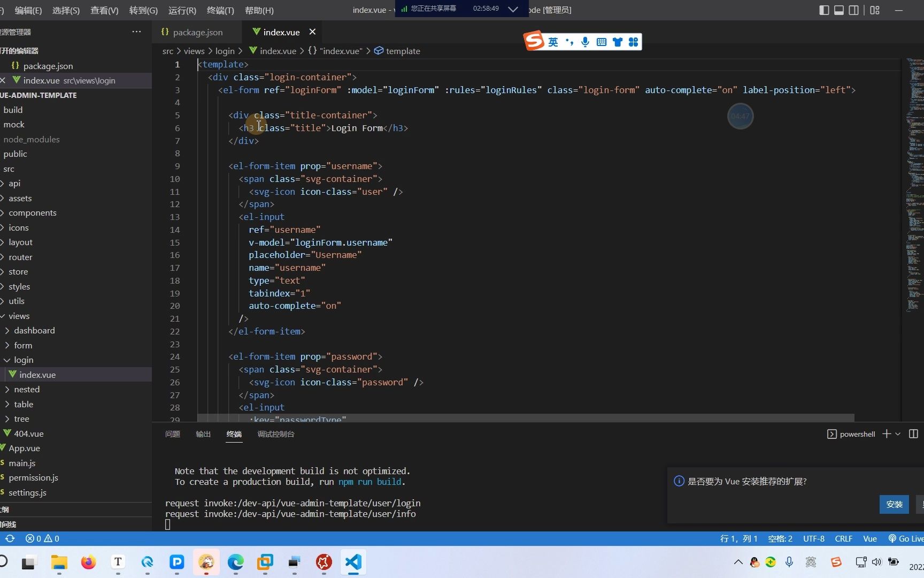Click the 04:47 recording progress circle
Screen dimensions: 924x578
point(740,116)
